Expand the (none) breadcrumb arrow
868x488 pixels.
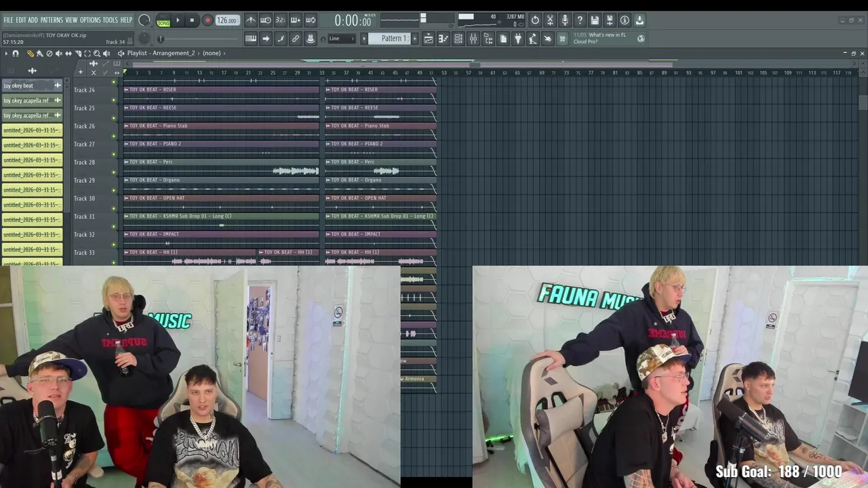coord(224,53)
